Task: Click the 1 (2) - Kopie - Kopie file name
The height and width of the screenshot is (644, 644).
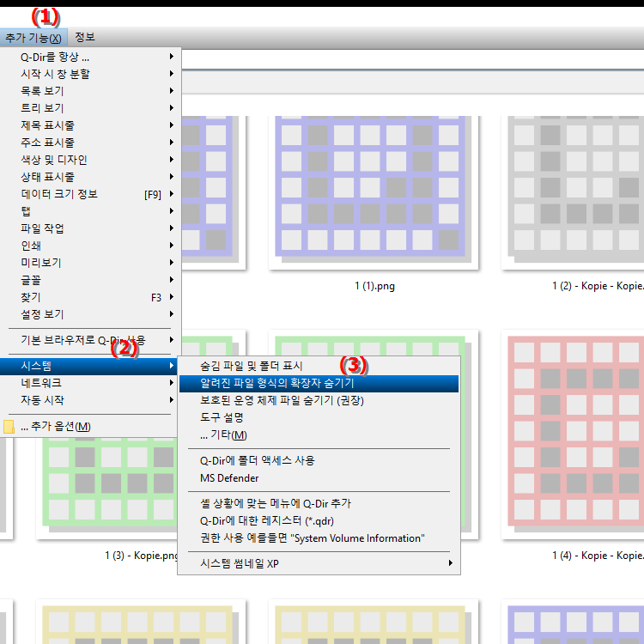Action: (x=598, y=286)
